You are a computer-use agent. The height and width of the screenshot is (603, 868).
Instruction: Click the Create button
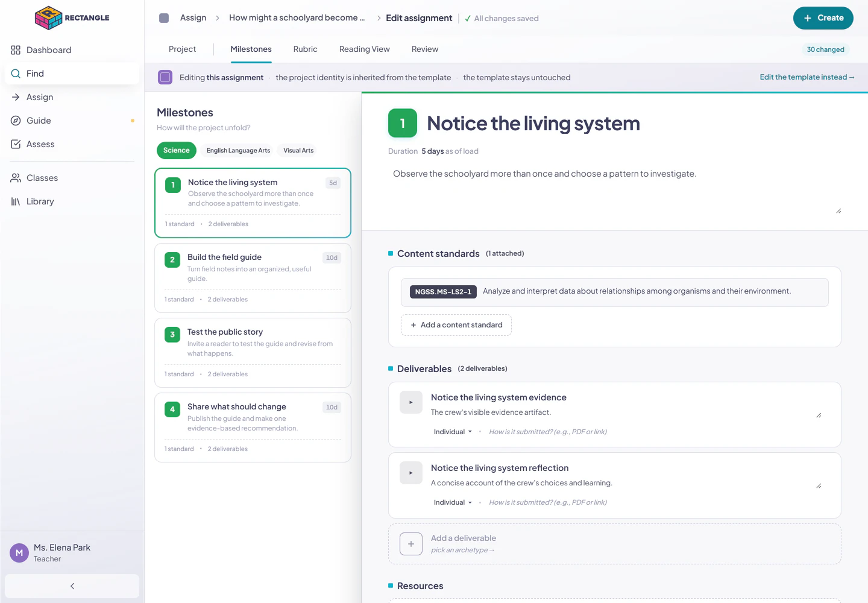point(823,18)
